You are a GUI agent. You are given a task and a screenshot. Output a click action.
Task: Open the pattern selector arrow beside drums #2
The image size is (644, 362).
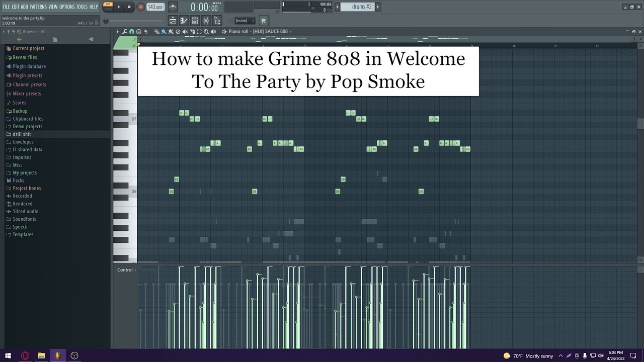tap(338, 7)
